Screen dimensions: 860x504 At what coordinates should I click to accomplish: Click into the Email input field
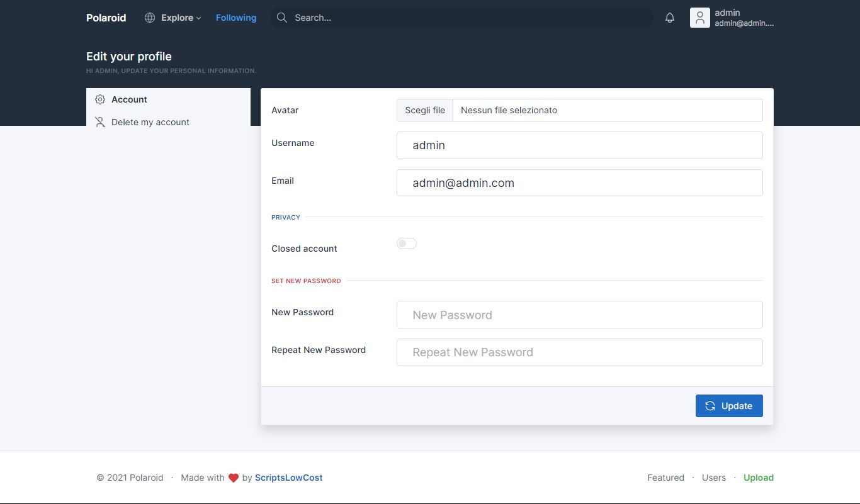pyautogui.click(x=579, y=183)
